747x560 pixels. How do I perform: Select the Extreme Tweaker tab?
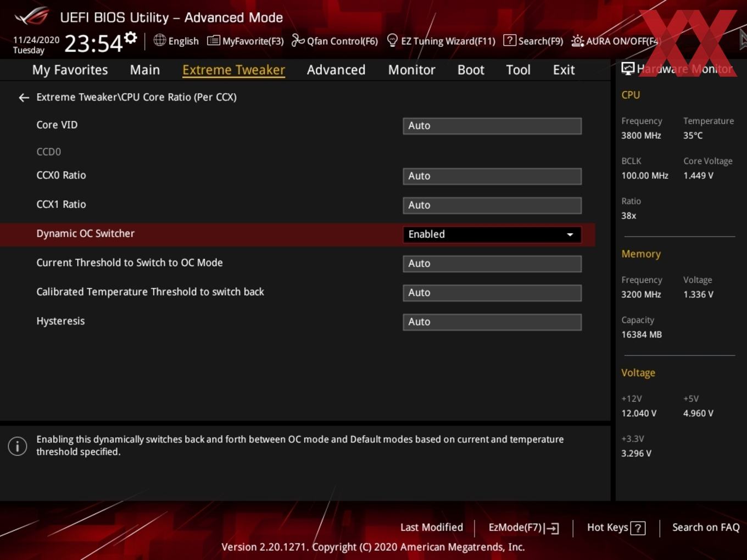[x=233, y=70]
